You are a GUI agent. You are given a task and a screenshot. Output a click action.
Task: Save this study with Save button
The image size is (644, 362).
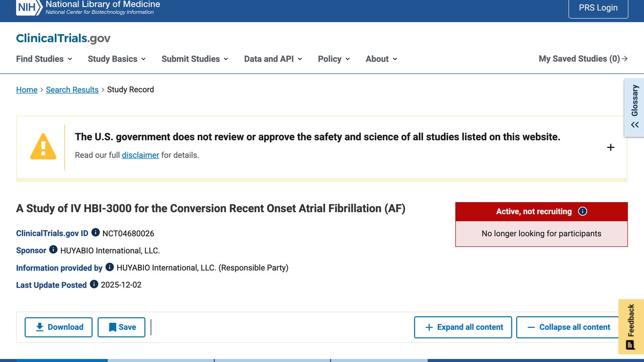[121, 327]
